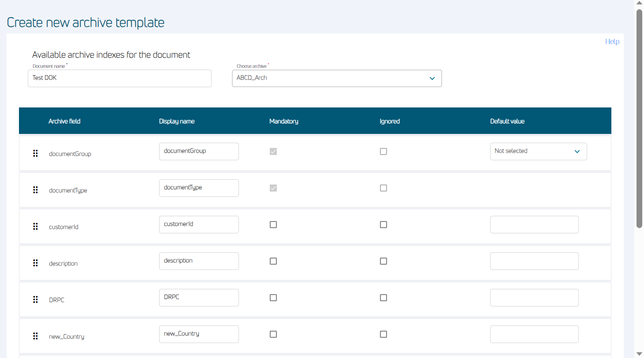Click the Mandatory column header
This screenshot has width=644, height=358.
coord(283,121)
